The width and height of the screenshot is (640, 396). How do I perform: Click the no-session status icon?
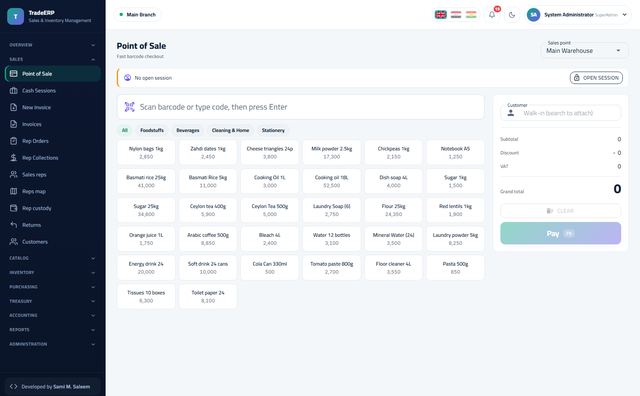tap(127, 78)
